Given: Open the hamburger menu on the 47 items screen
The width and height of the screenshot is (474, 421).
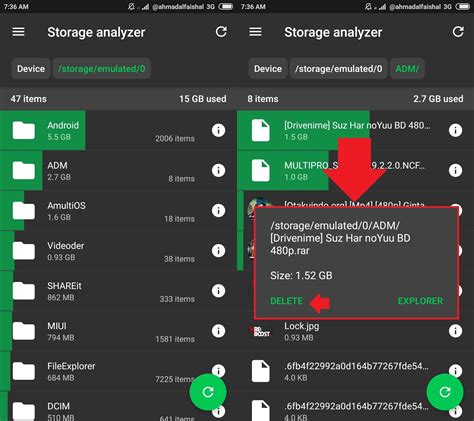Looking at the screenshot, I should tap(18, 32).
